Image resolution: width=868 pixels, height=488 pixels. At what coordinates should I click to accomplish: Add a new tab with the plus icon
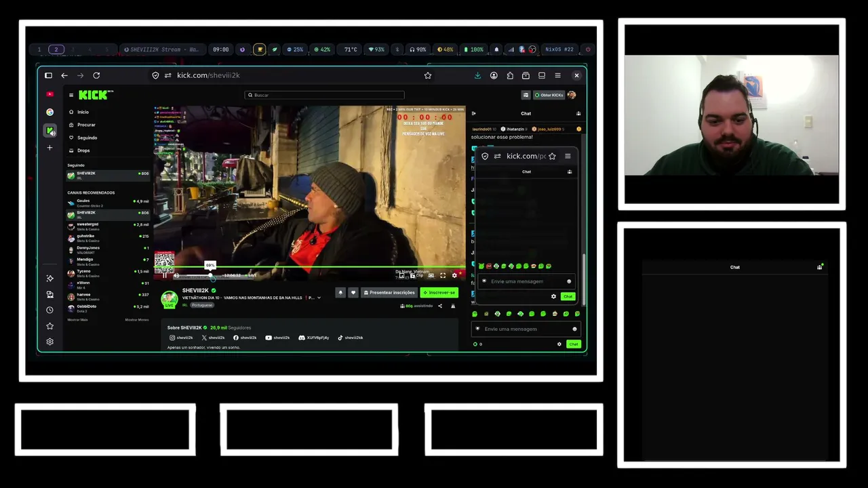50,148
